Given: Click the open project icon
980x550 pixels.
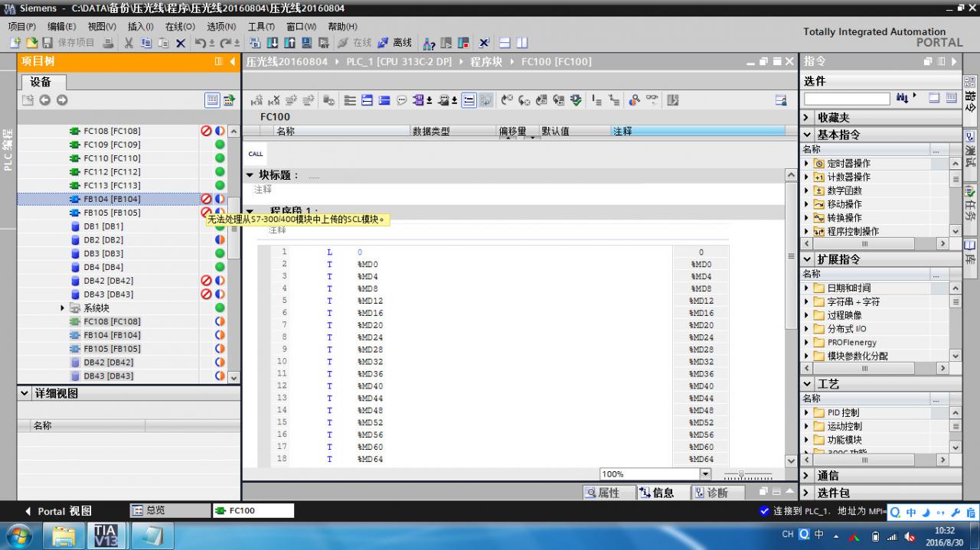Looking at the screenshot, I should click(31, 43).
